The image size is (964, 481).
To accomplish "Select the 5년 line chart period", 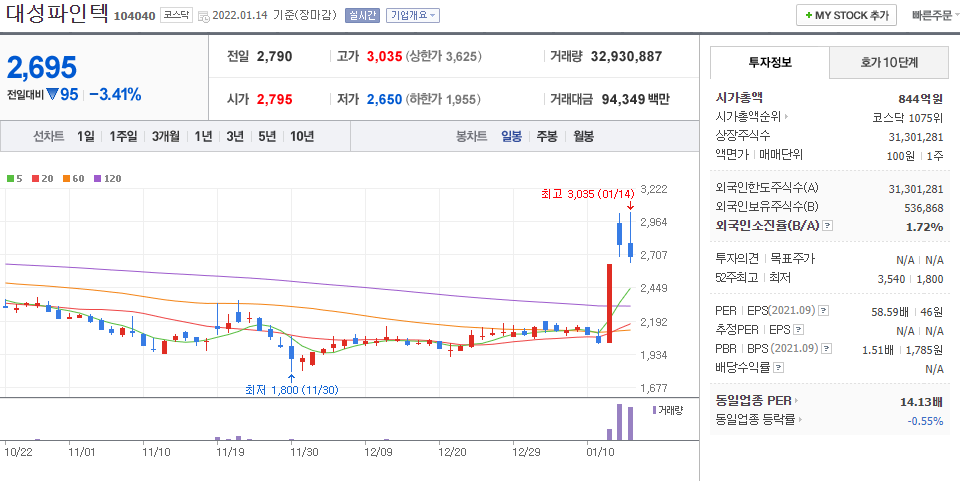I will [x=267, y=137].
